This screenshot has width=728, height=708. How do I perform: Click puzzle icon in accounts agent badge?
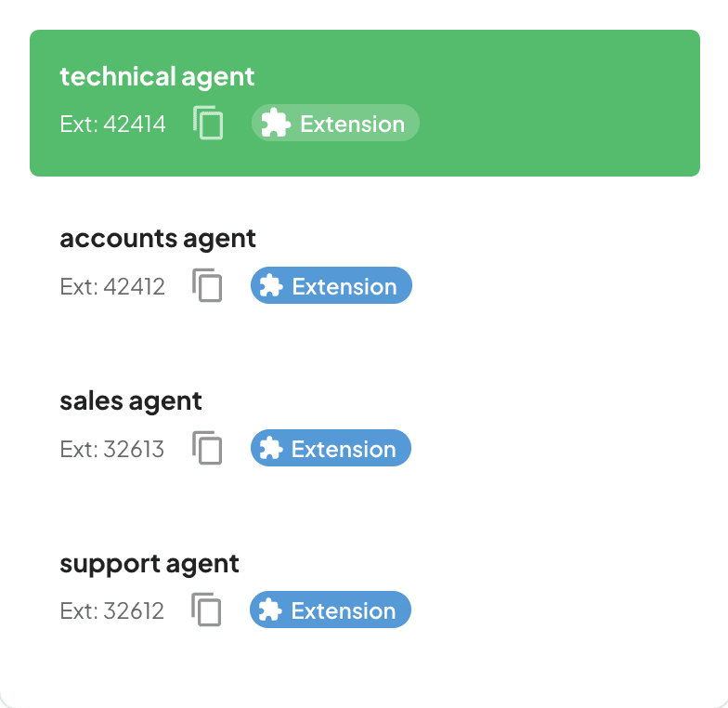(271, 286)
